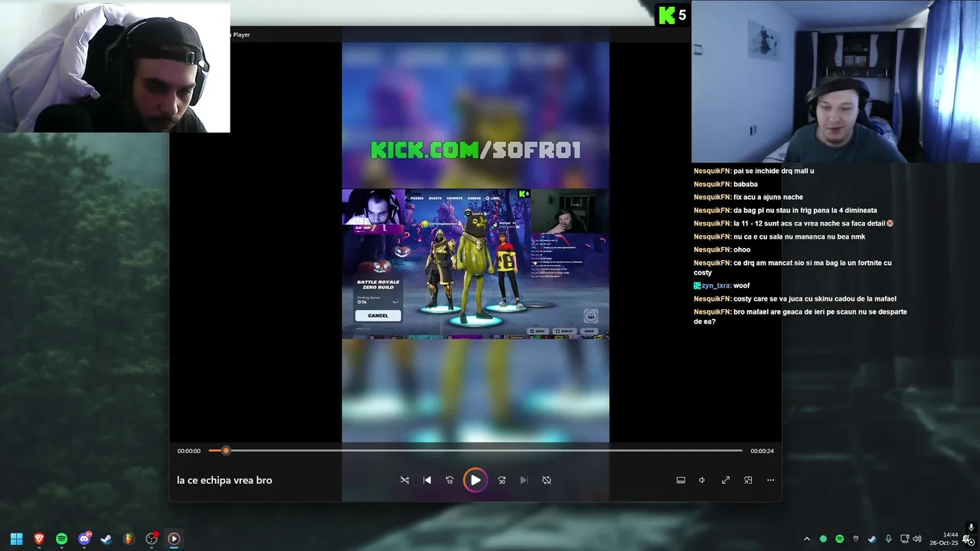This screenshot has height=551, width=980.
Task: Click the Media Player taskbar icon
Action: 174,539
